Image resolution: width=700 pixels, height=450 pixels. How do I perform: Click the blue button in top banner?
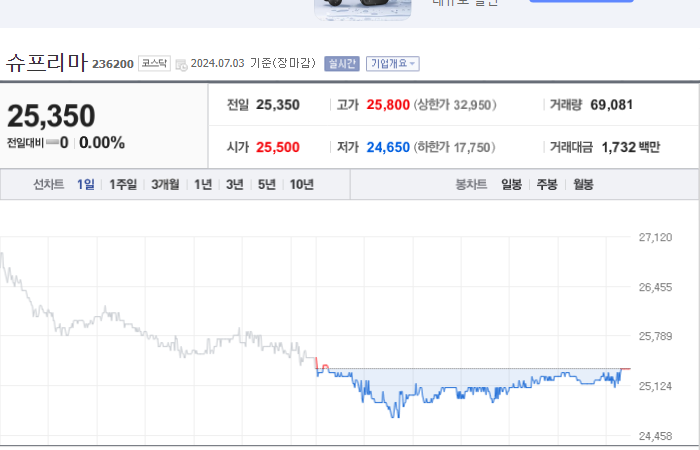(581, 1)
